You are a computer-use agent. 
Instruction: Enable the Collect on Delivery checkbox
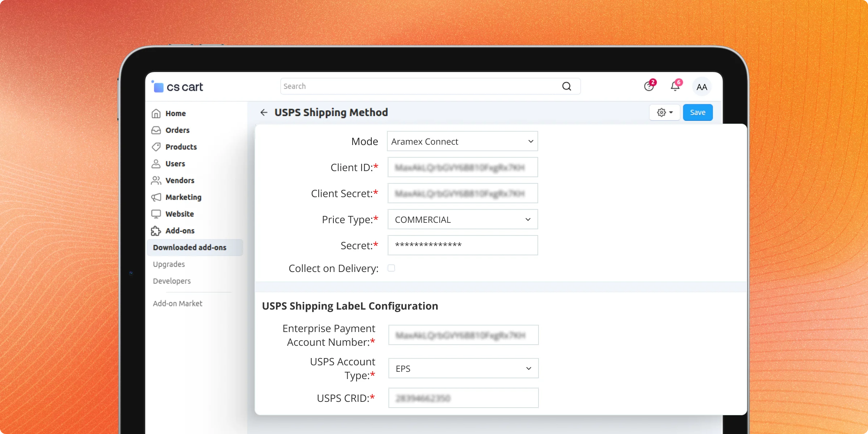click(x=391, y=268)
